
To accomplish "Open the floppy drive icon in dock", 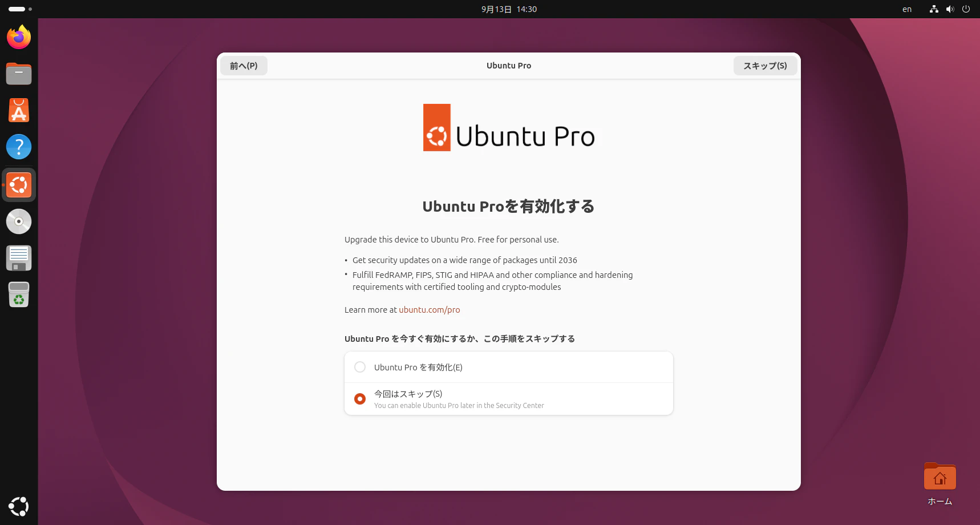I will coord(19,258).
